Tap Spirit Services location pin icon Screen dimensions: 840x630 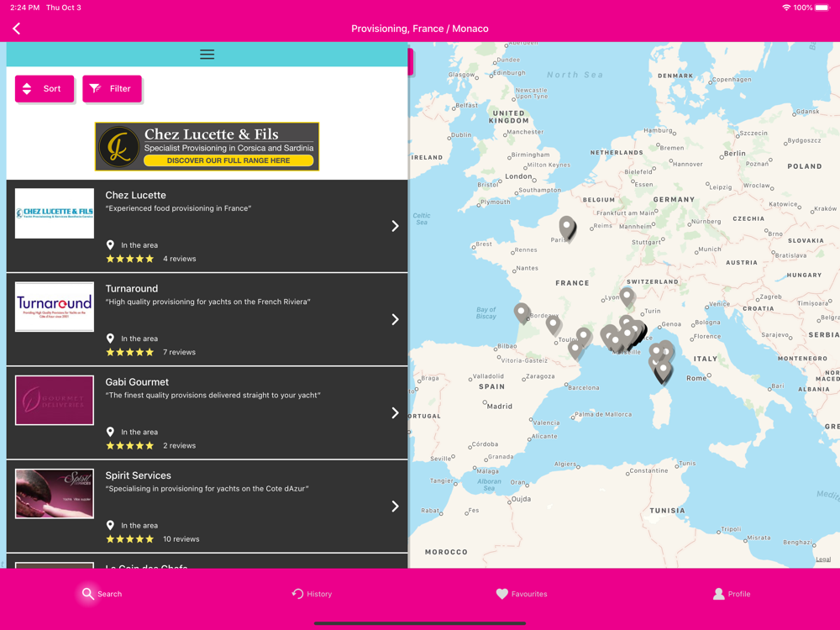110,525
